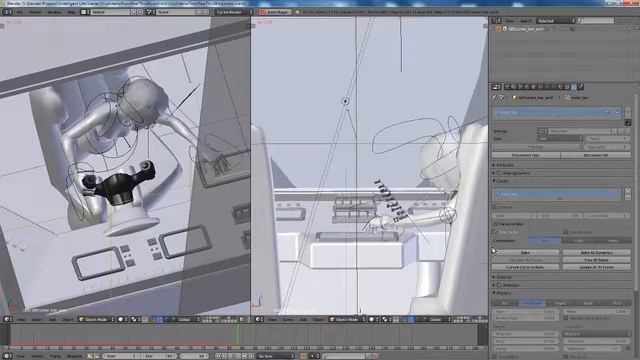Viewport: 640px width, 360px height.
Task: Open the Window menu
Action: pyautogui.click(x=54, y=12)
